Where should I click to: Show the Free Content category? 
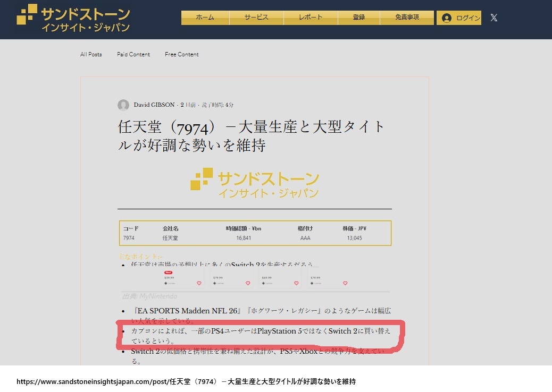[x=181, y=54]
